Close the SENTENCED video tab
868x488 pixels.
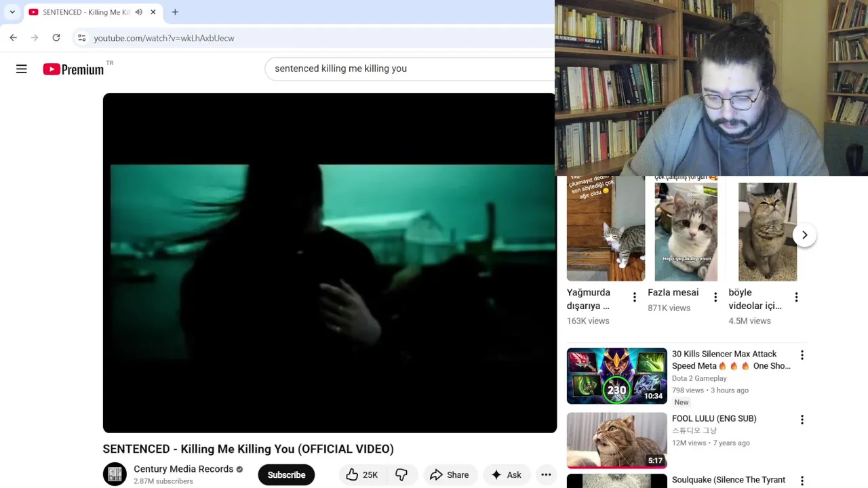click(x=153, y=12)
